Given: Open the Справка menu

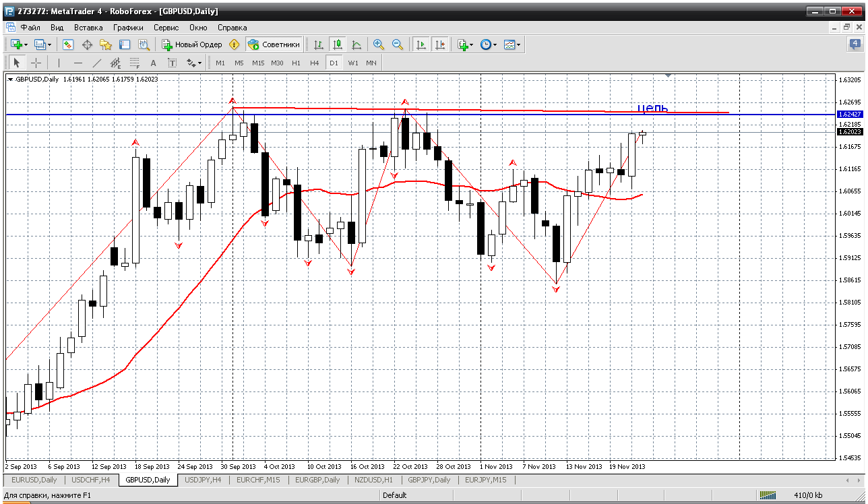Looking at the screenshot, I should click(x=232, y=28).
